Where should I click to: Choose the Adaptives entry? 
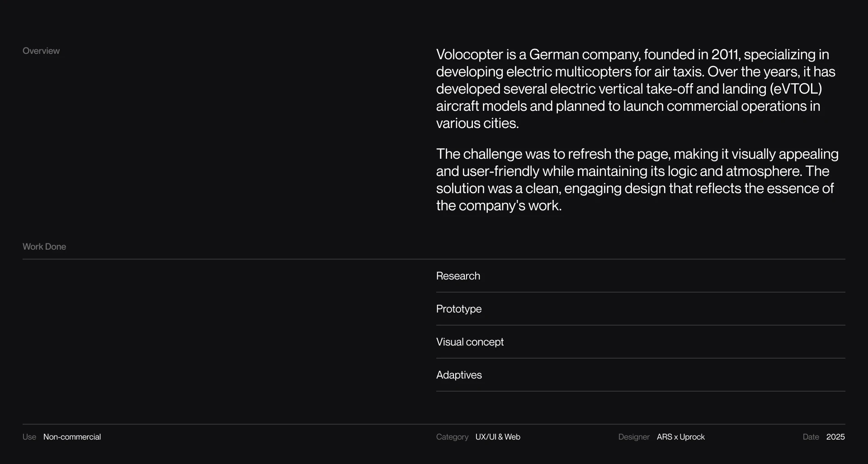459,375
